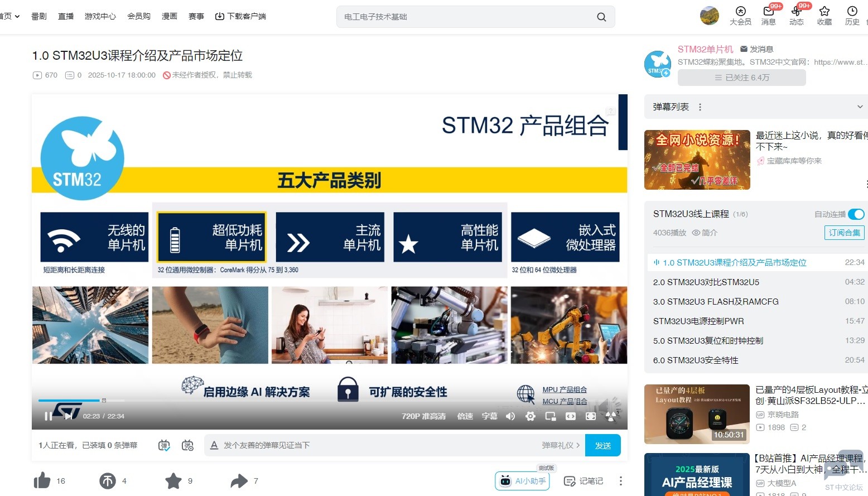Open the 动态 feed
Screen dimensions: 868x496
point(797,16)
